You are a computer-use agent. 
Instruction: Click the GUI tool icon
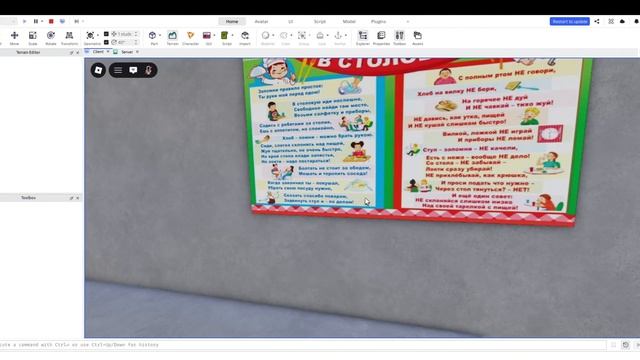pos(207,36)
